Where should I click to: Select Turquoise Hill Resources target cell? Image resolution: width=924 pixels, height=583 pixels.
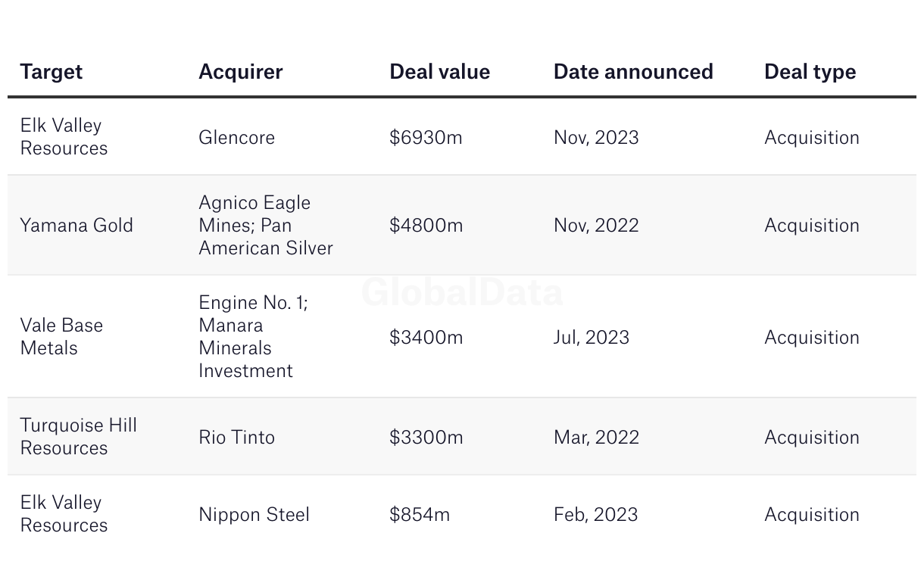(79, 436)
